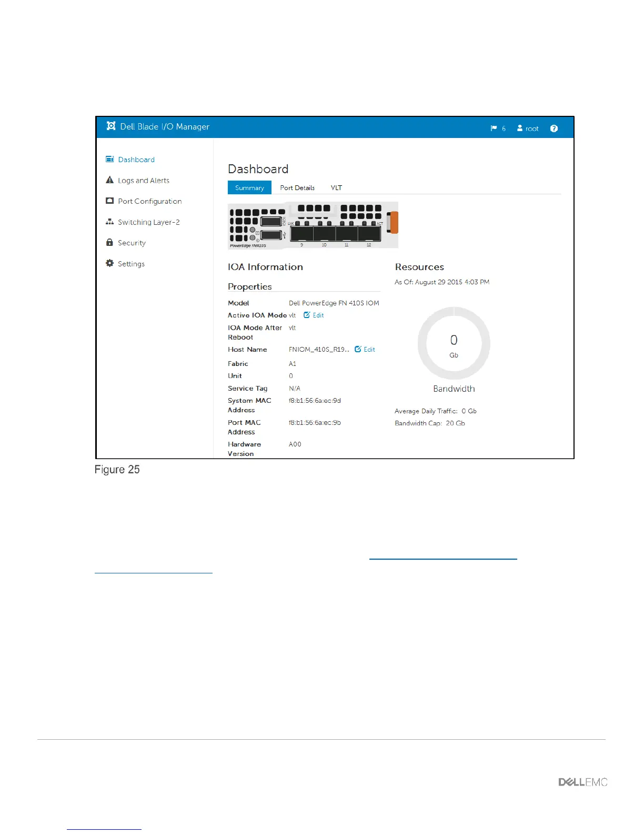The height and width of the screenshot is (834, 644).
Task: Click the Figure 25 caption
Action: coord(117,470)
